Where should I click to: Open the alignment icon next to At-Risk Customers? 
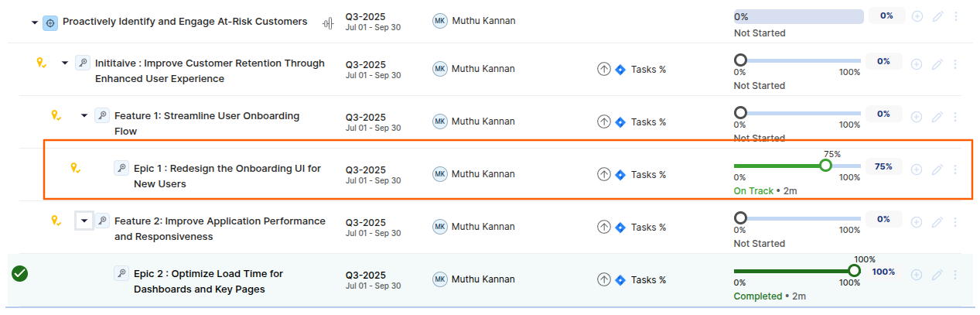coord(328,22)
